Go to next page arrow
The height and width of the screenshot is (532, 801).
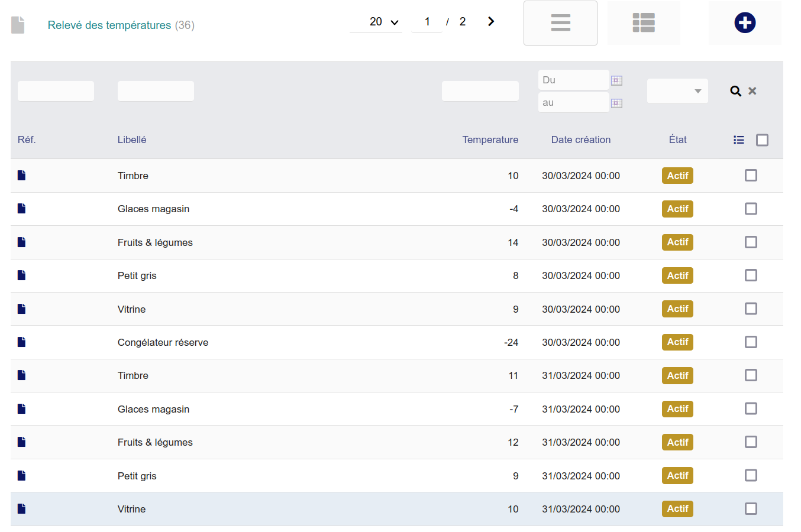491,21
